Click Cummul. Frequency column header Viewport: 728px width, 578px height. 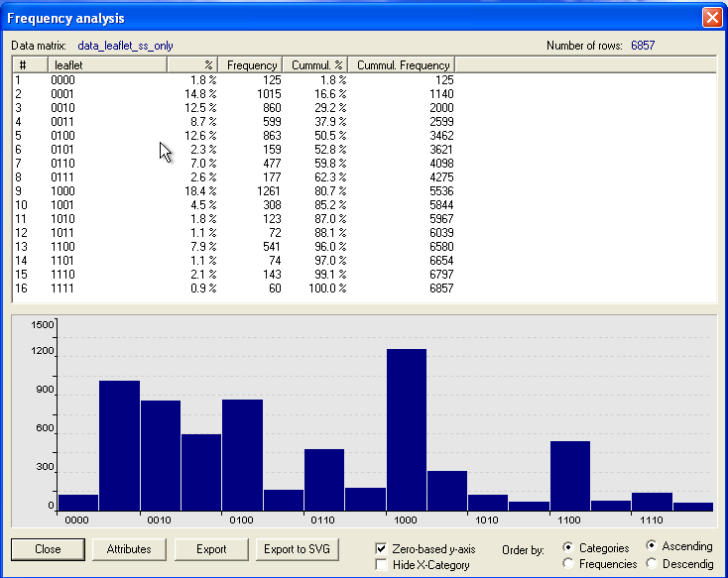(402, 65)
